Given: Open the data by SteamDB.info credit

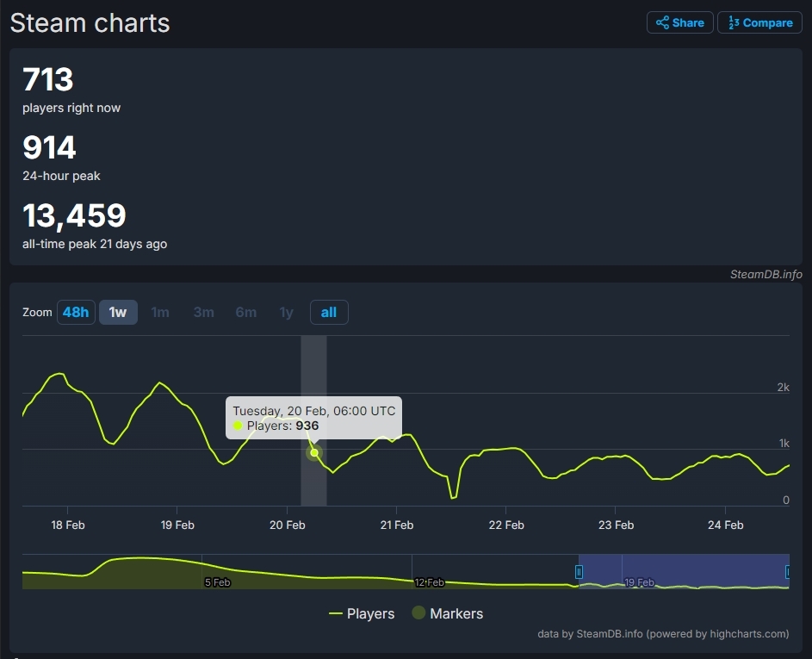Looking at the screenshot, I should (663, 634).
